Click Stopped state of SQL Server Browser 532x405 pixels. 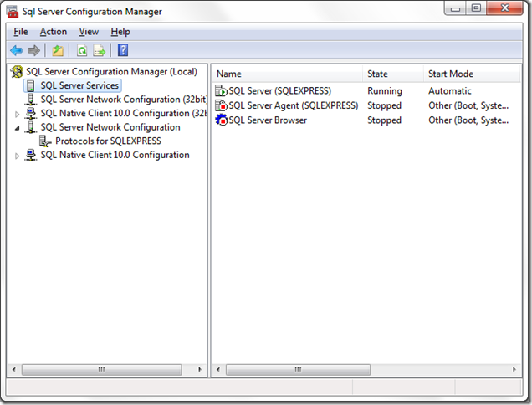[385, 120]
